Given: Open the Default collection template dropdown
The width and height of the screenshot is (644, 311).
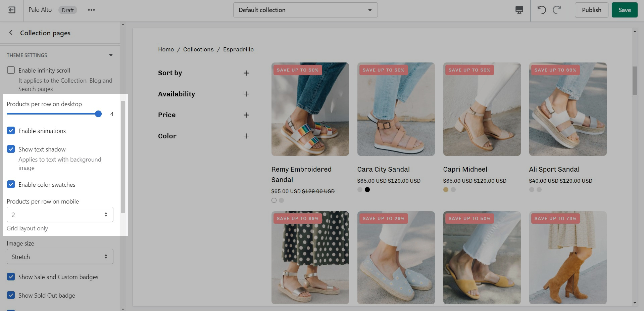Looking at the screenshot, I should point(305,10).
